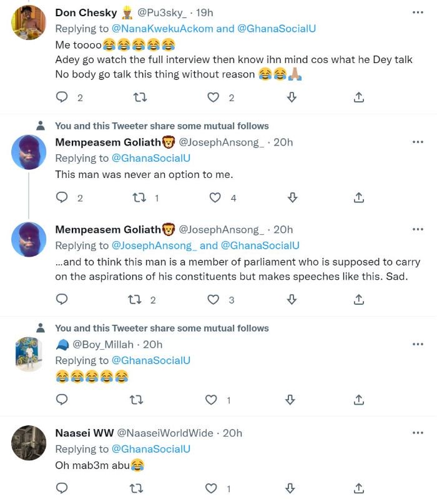
Task: Reply to Don Chesky's tweet
Action: pyautogui.click(x=62, y=97)
